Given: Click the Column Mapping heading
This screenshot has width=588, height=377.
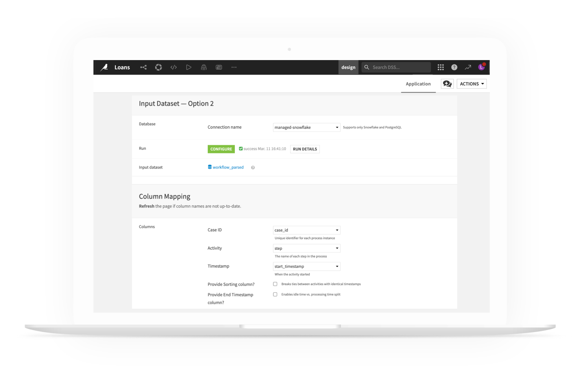Looking at the screenshot, I should (x=165, y=196).
